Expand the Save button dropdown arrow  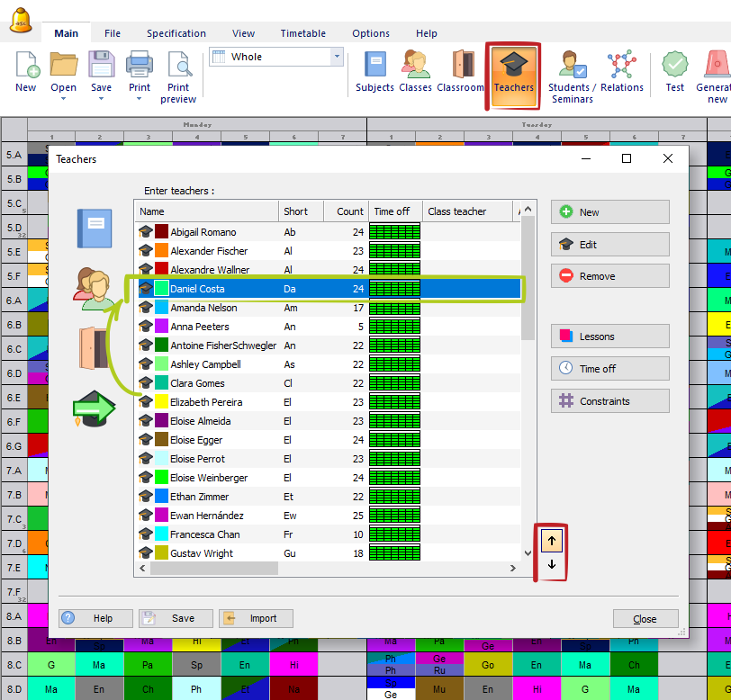pos(101,99)
